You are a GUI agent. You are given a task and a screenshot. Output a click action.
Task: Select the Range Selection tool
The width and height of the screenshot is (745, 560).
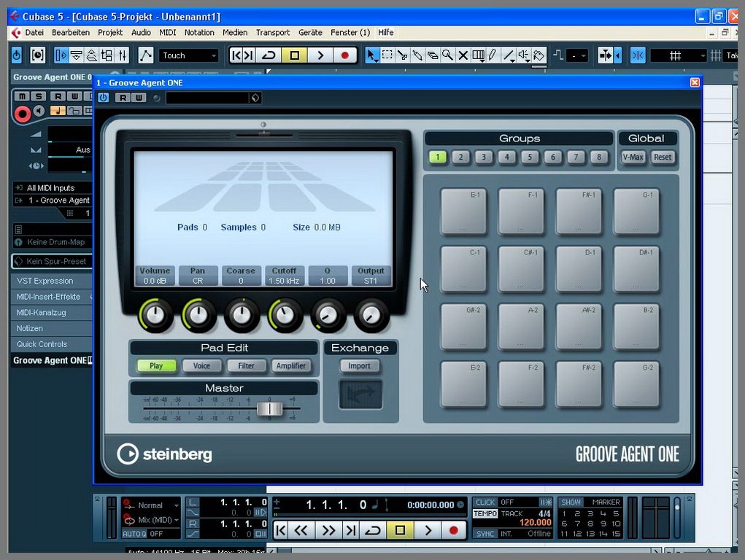[x=387, y=55]
